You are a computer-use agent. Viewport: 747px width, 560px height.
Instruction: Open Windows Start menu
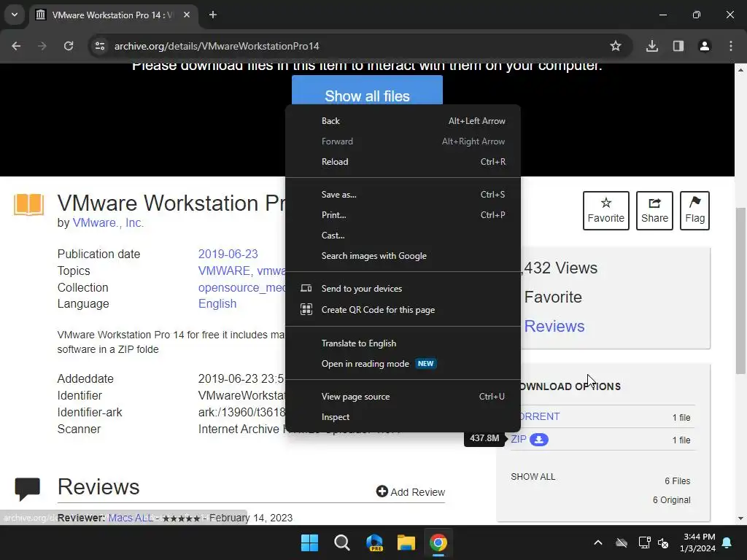point(309,542)
